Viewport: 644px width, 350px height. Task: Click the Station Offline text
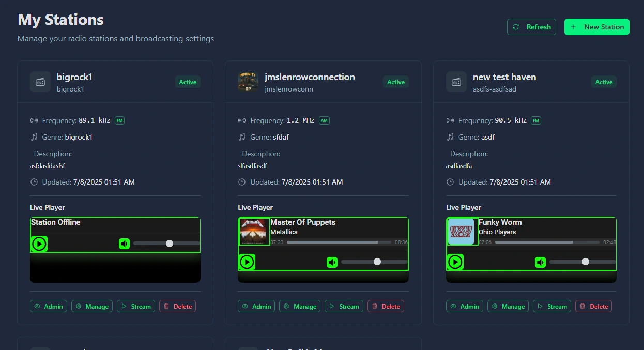(56, 222)
